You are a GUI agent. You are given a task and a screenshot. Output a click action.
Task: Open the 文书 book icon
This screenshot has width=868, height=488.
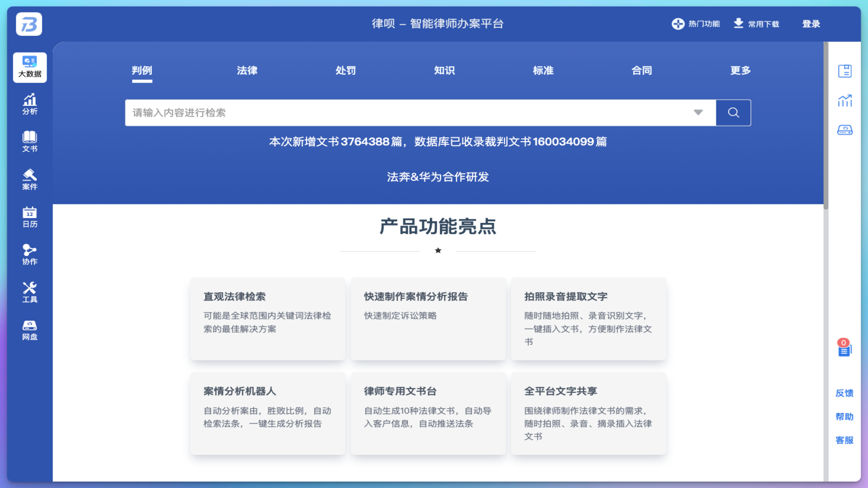[x=30, y=142]
